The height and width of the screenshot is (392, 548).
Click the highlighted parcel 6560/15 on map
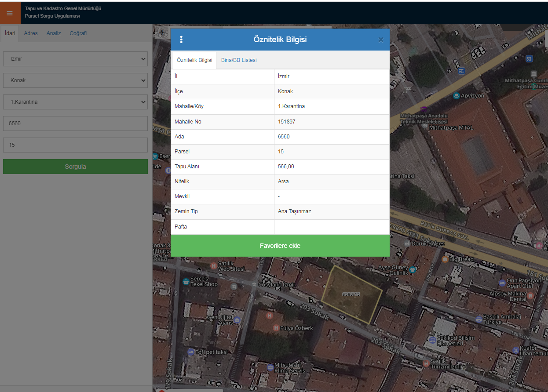coord(351,294)
